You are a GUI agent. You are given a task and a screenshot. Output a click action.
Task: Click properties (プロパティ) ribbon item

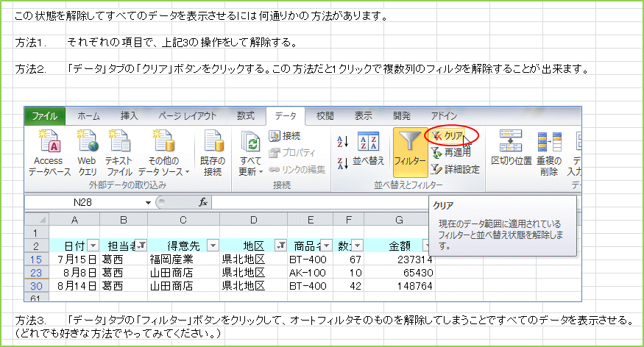[x=292, y=153]
